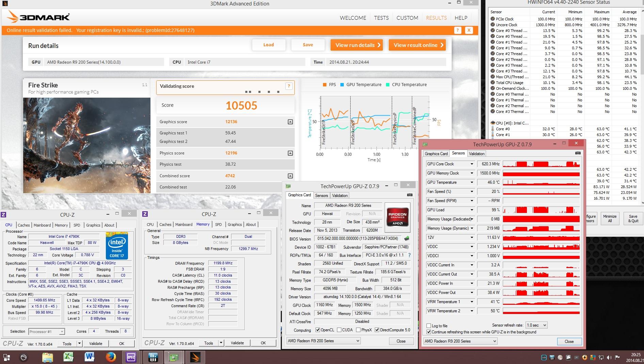Toggle Continue refreshing in background checkbox
Image resolution: width=644 pixels, height=364 pixels.
coord(429,332)
